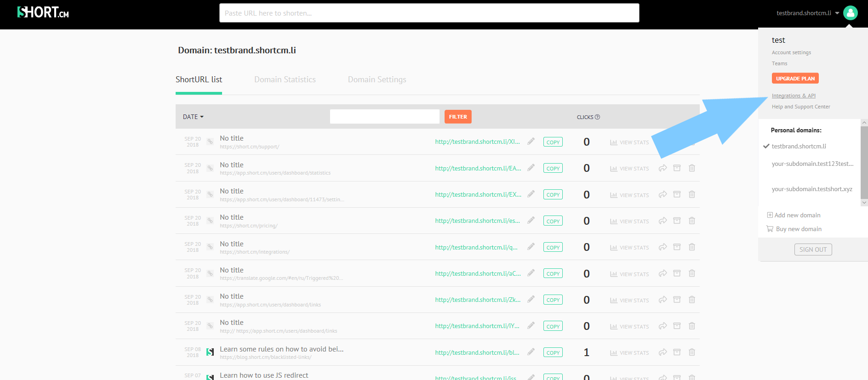Share the translate.google.com short link
868x380 pixels.
pos(662,273)
